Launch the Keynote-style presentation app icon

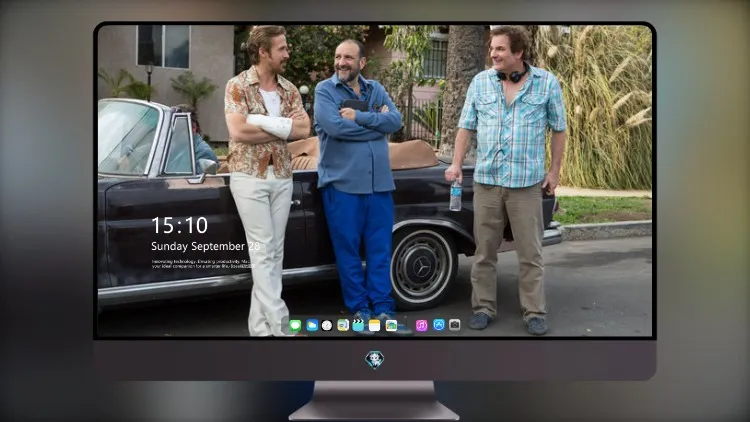(x=343, y=325)
